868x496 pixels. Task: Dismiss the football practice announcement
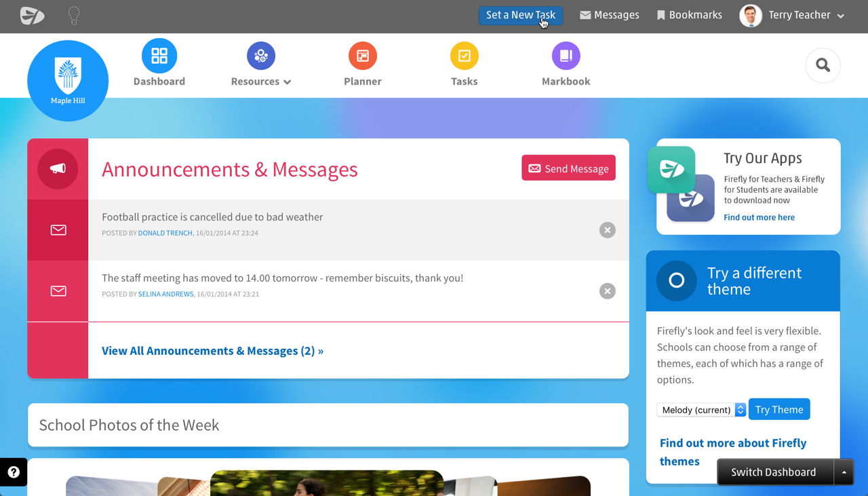point(608,230)
